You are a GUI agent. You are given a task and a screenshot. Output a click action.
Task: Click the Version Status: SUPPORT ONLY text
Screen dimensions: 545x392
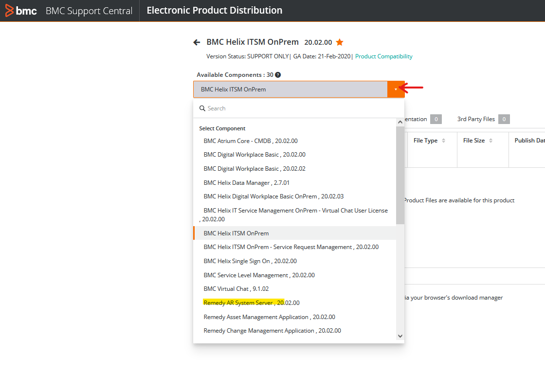pos(247,56)
